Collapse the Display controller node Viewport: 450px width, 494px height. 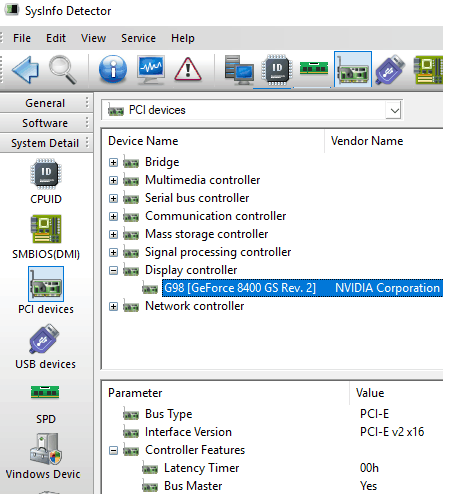(x=113, y=270)
